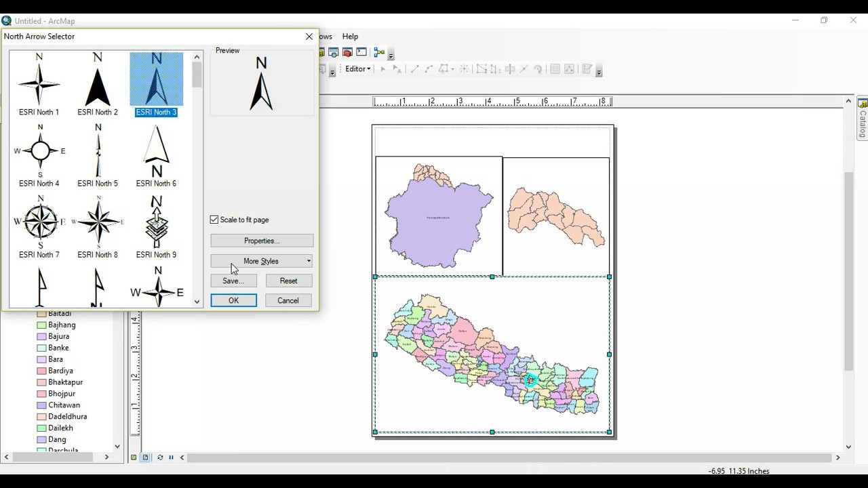Pick the ESRI North 7 compass rose
The width and height of the screenshot is (868, 488).
tap(39, 227)
